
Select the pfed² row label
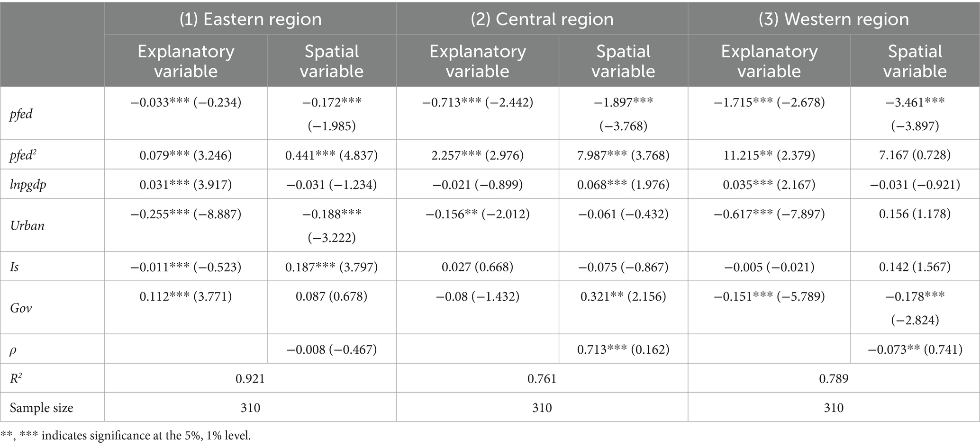tap(22, 155)
